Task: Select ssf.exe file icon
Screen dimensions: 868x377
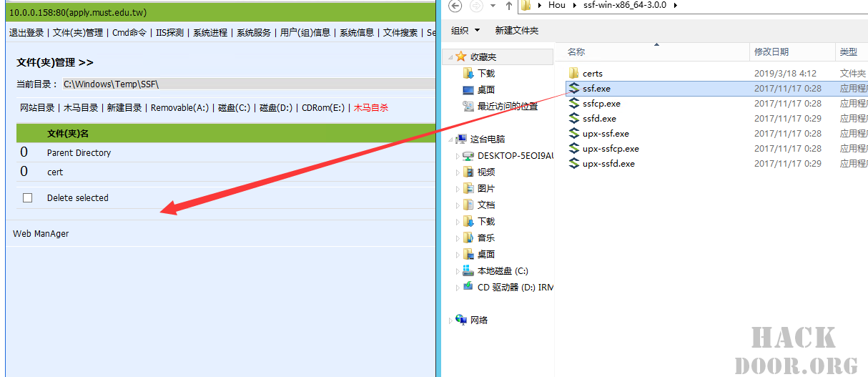Action: tap(573, 88)
